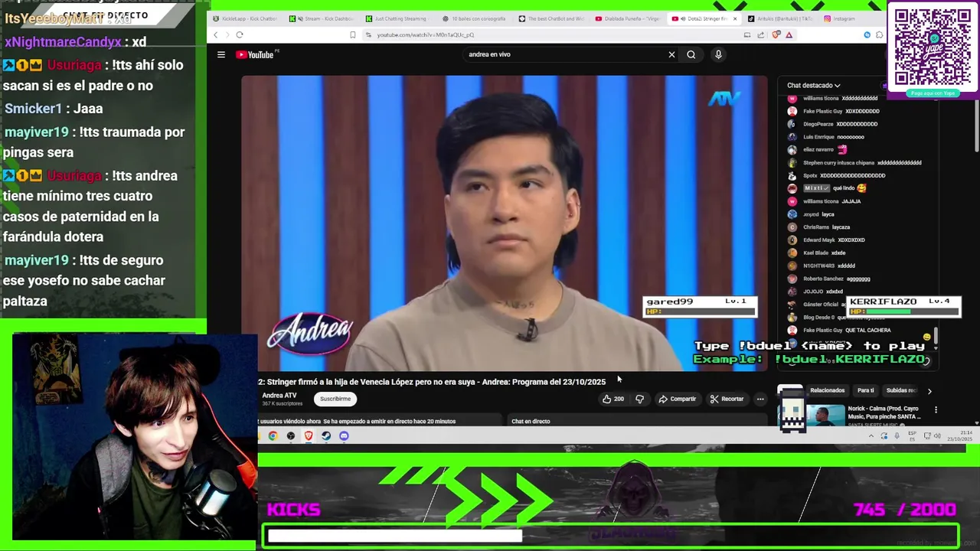Close the active Dota2 Stringer tab
The height and width of the screenshot is (551, 980).
[x=735, y=18]
